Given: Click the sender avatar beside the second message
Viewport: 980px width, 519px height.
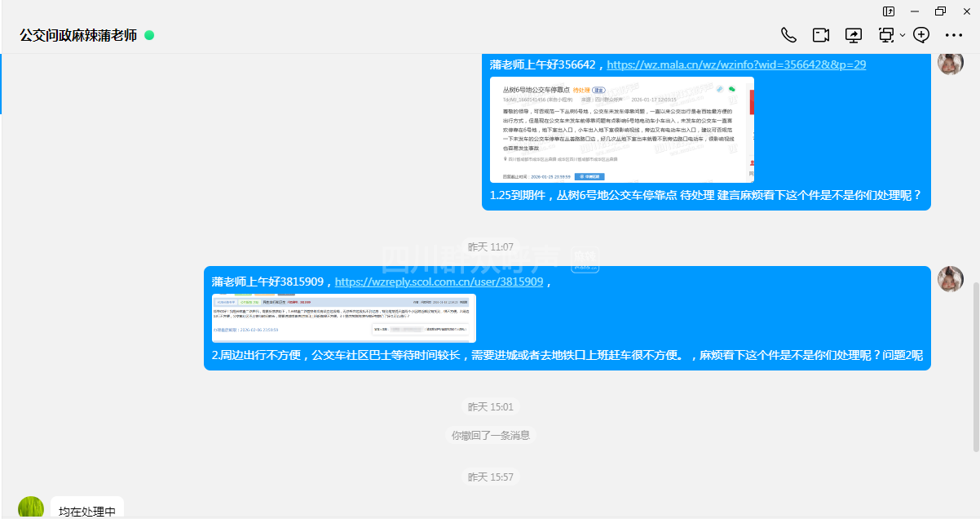Looking at the screenshot, I should pos(951,280).
